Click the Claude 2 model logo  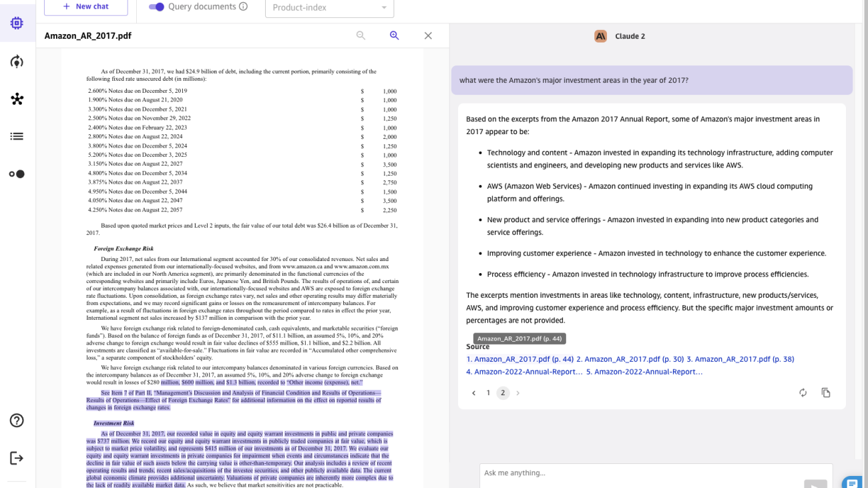(600, 36)
